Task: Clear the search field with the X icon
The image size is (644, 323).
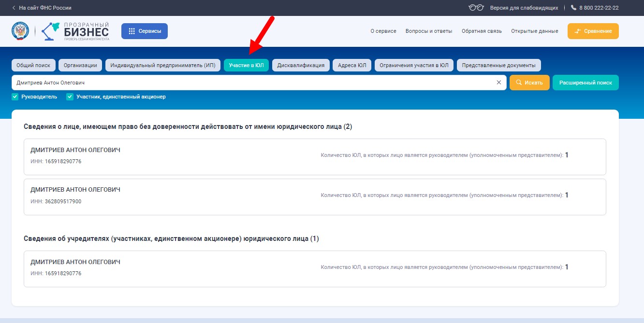Action: click(499, 82)
